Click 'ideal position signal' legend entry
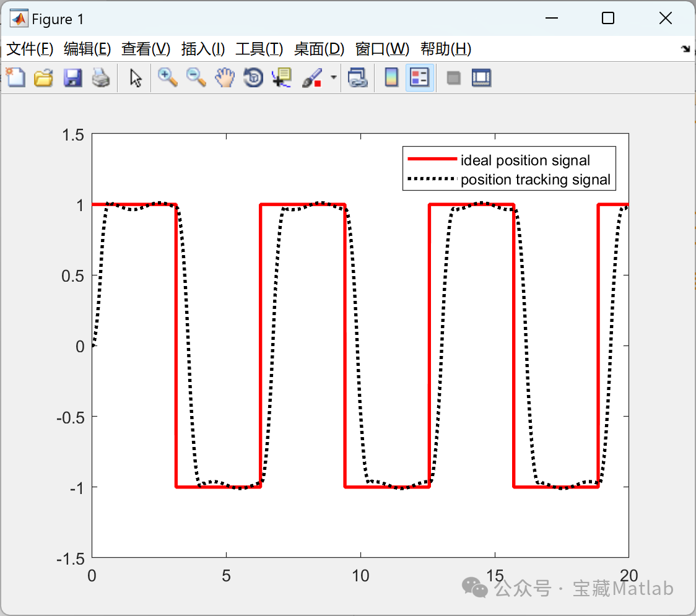Image resolution: width=696 pixels, height=616 pixels. click(525, 160)
